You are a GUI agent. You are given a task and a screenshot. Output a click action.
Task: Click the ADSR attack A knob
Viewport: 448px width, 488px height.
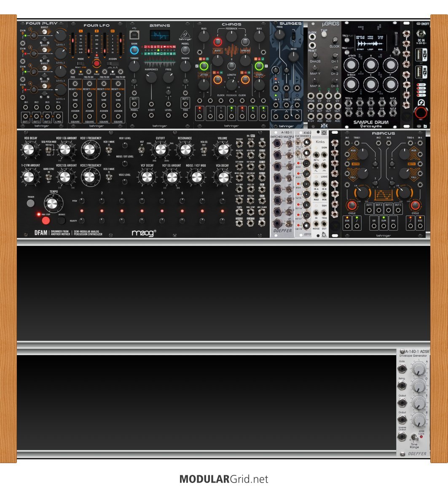click(419, 369)
